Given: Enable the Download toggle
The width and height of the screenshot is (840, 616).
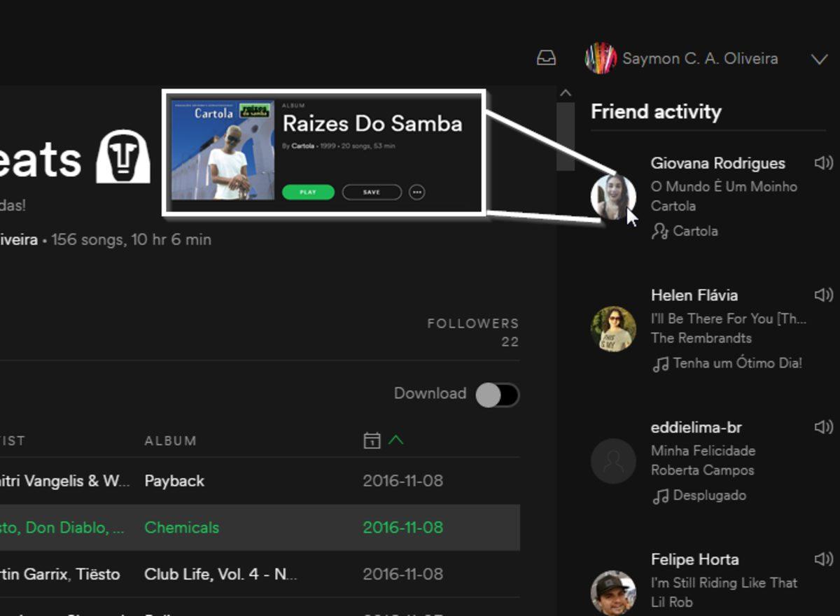Looking at the screenshot, I should pyautogui.click(x=497, y=393).
